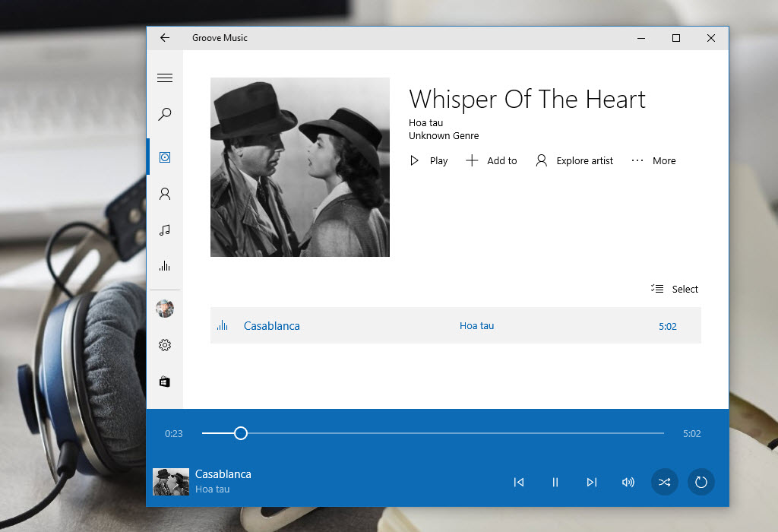Open the Add to menu
Image resolution: width=778 pixels, height=532 pixels.
(x=492, y=160)
